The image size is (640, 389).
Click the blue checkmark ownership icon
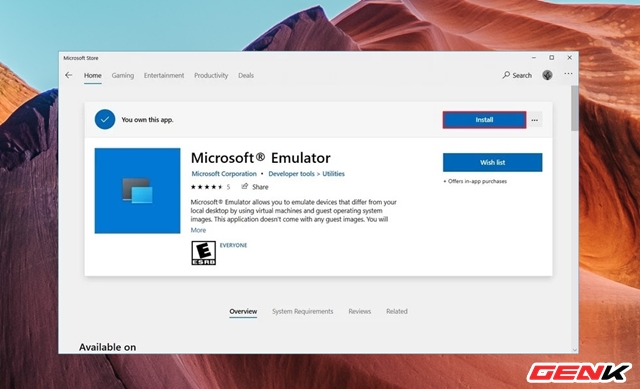[x=105, y=119]
